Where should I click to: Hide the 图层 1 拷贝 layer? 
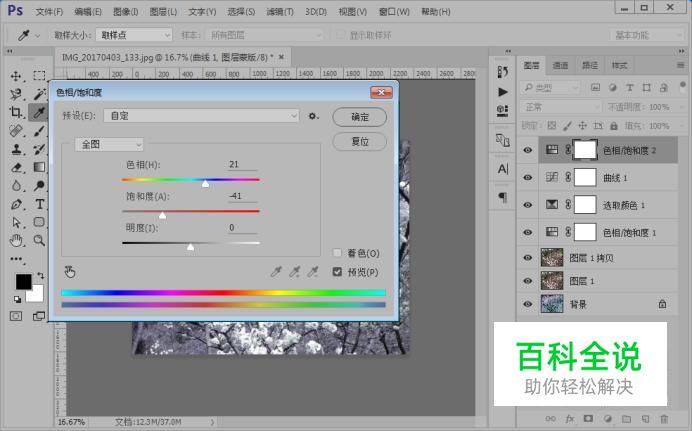coord(527,258)
